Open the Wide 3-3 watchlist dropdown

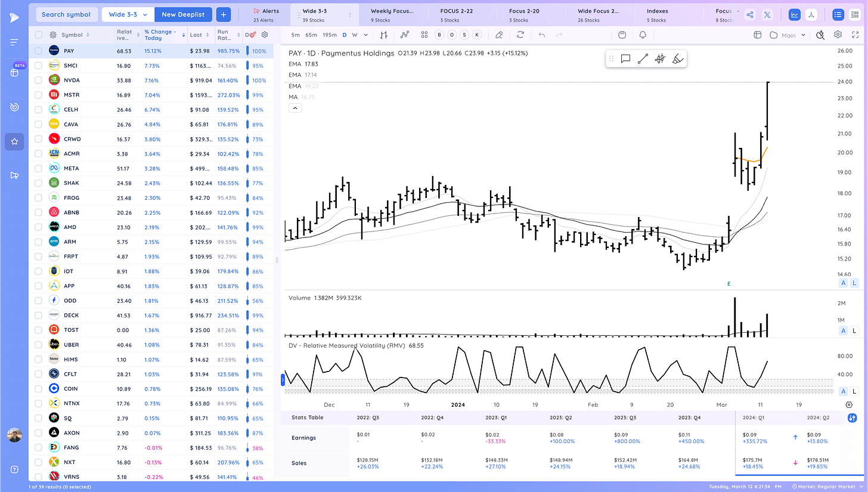click(x=128, y=14)
